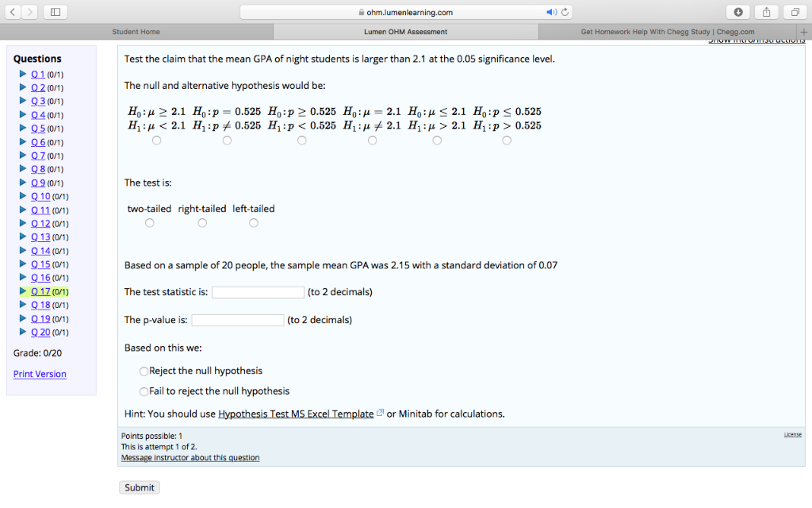The width and height of the screenshot is (812, 508).
Task: Click the external link icon beside Excel Template
Action: click(x=379, y=413)
